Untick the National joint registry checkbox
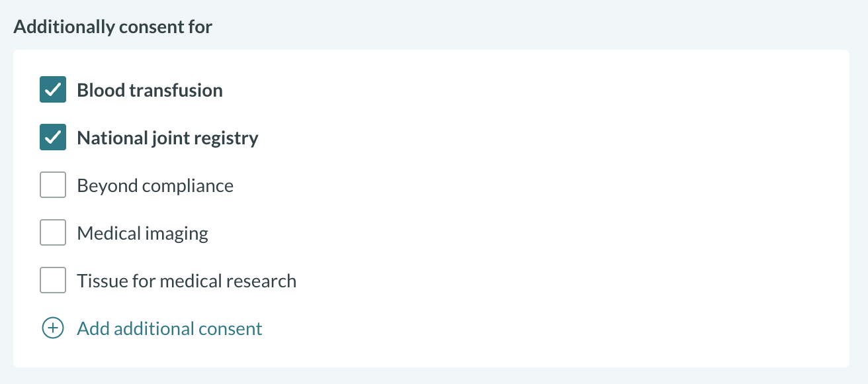Screen dimensions: 868x384 53,138
